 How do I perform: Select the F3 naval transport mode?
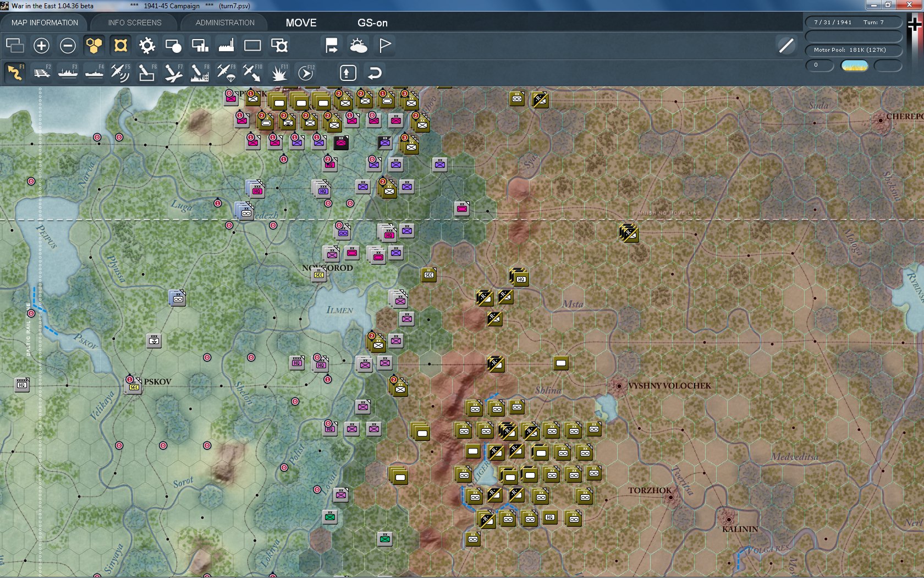pos(68,73)
